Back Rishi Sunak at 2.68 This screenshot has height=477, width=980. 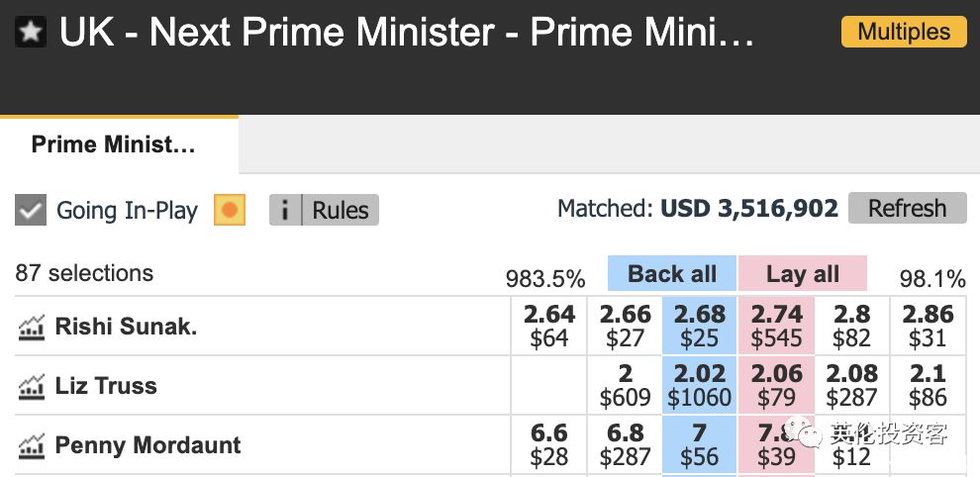700,326
